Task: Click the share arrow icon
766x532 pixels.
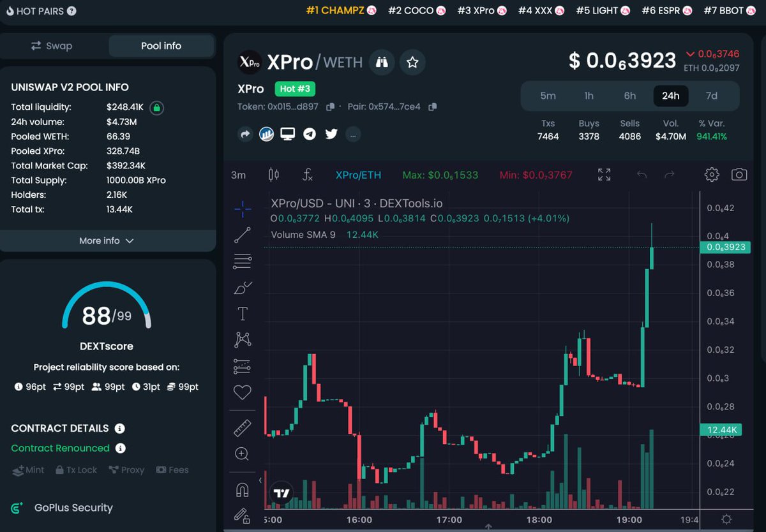Action: 246,134
